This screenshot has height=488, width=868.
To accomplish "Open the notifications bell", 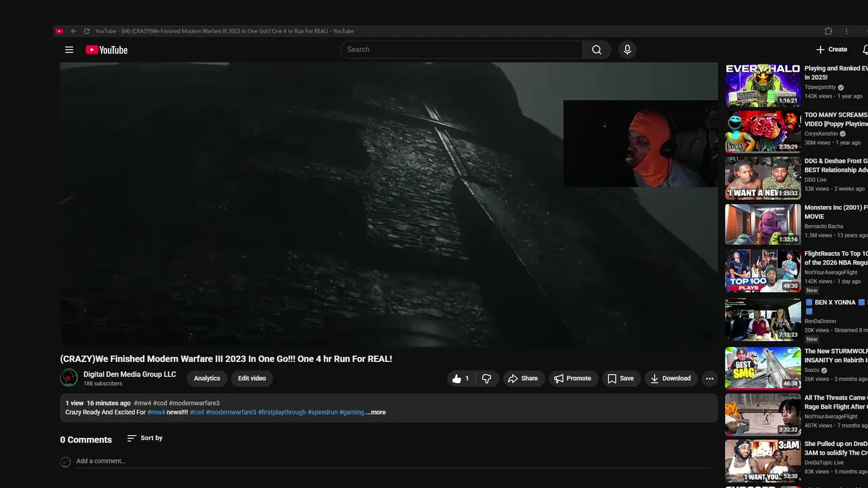I will (865, 49).
